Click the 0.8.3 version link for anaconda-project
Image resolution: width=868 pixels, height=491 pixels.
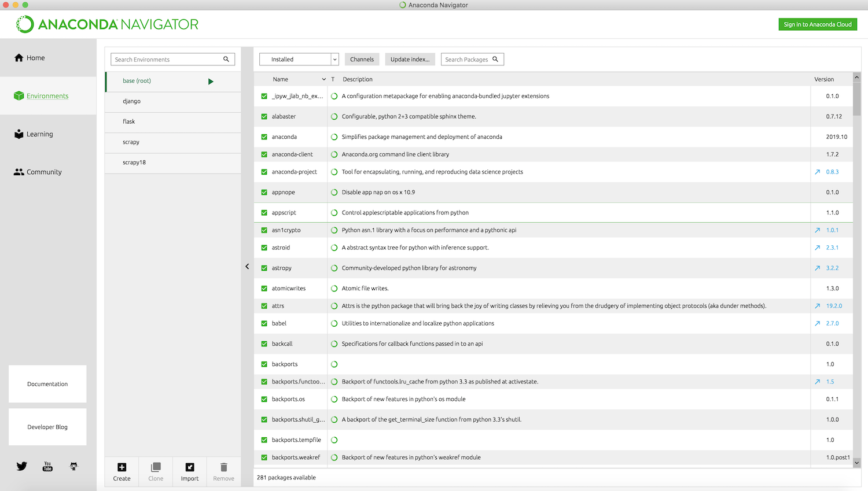(832, 172)
